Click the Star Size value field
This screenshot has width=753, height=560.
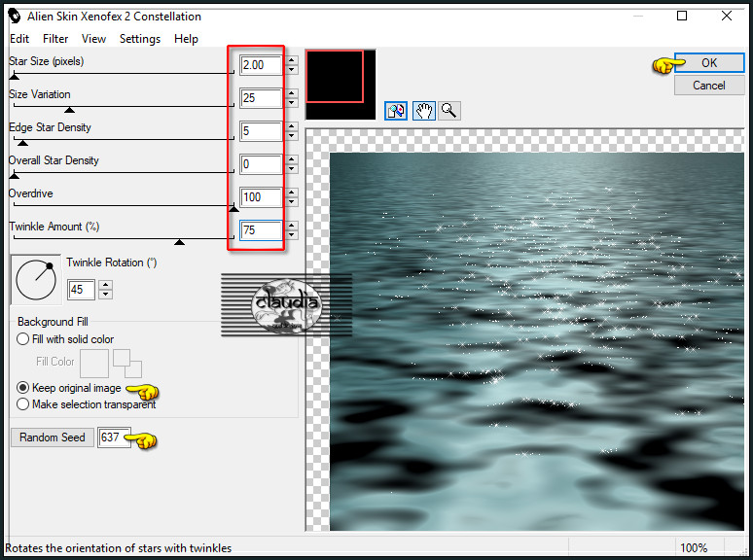pyautogui.click(x=261, y=65)
